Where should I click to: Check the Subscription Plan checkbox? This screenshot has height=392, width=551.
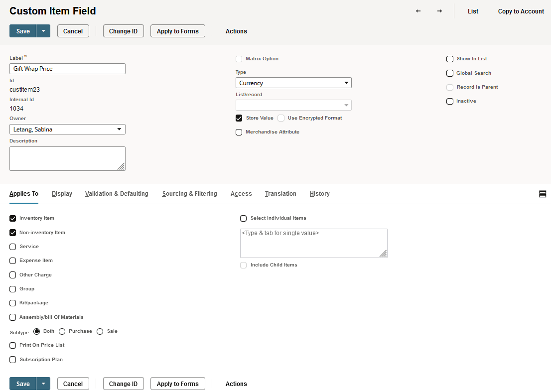(x=12, y=360)
